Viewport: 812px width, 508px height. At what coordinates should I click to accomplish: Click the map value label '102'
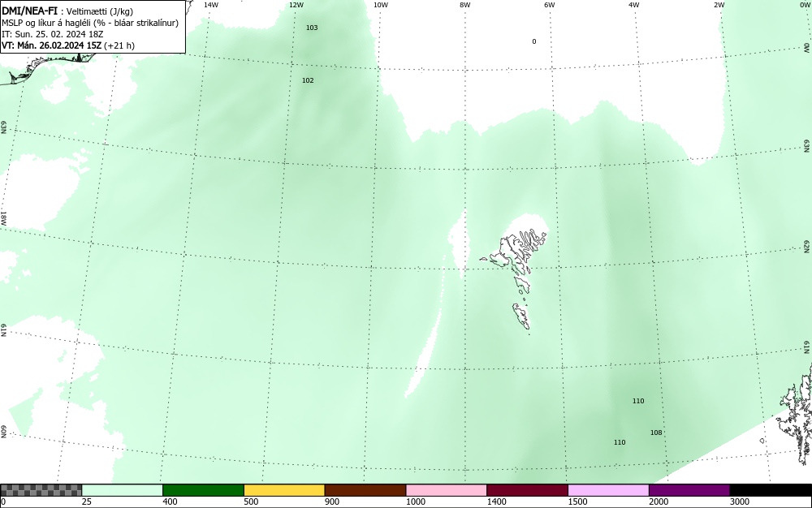click(x=308, y=80)
